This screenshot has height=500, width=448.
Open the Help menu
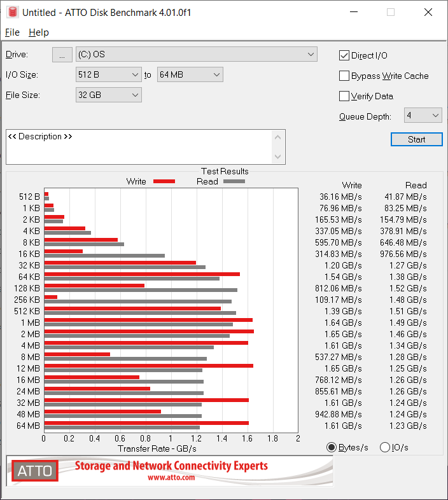point(39,32)
